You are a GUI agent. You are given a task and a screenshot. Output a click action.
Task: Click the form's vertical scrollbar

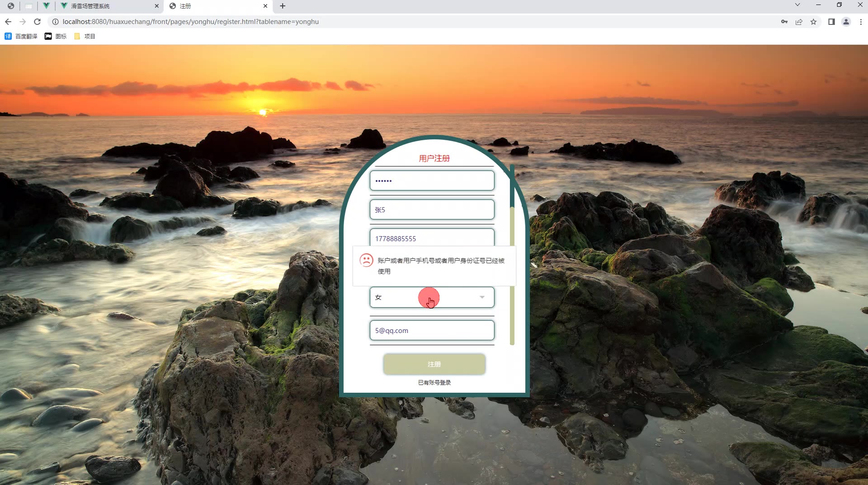[512, 255]
